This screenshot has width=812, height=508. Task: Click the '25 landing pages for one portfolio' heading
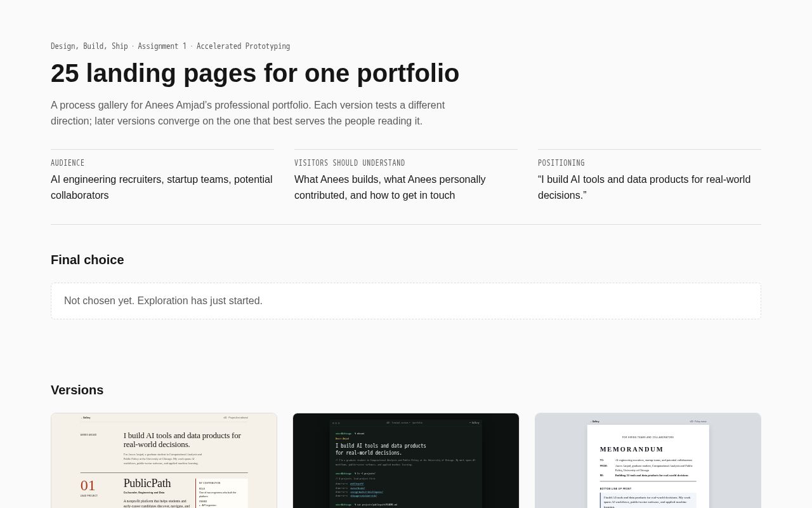[255, 73]
